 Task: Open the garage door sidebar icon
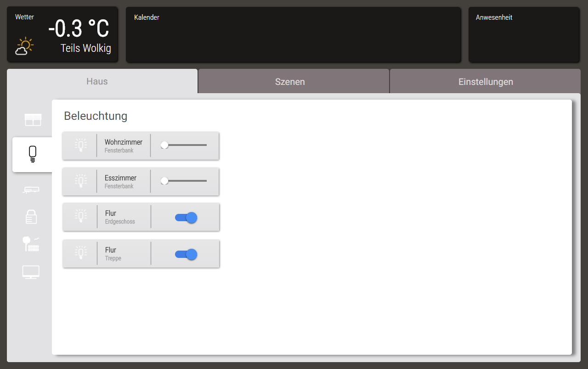[x=31, y=190]
